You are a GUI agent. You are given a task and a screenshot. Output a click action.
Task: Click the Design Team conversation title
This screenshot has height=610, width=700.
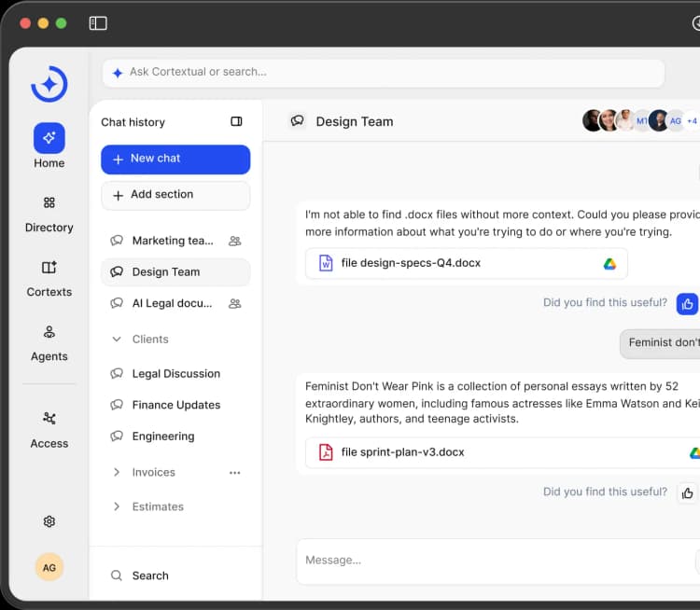coord(355,122)
